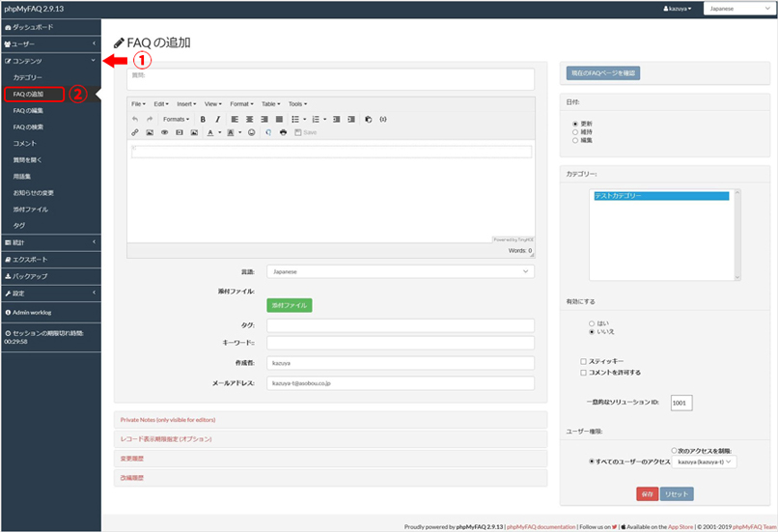This screenshot has width=778, height=532.
Task: Select the 更新 date radio button
Action: [575, 124]
